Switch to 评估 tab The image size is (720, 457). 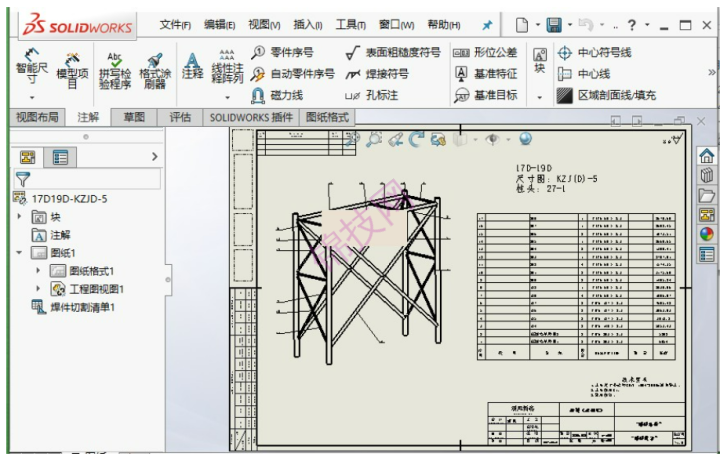pos(180,118)
